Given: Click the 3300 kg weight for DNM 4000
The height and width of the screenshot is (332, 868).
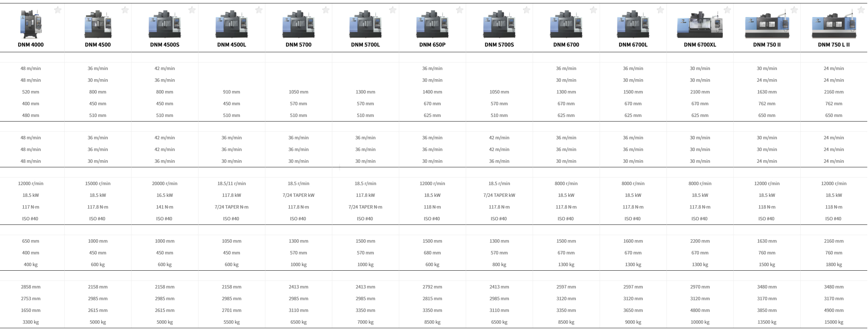Looking at the screenshot, I should point(31,322).
